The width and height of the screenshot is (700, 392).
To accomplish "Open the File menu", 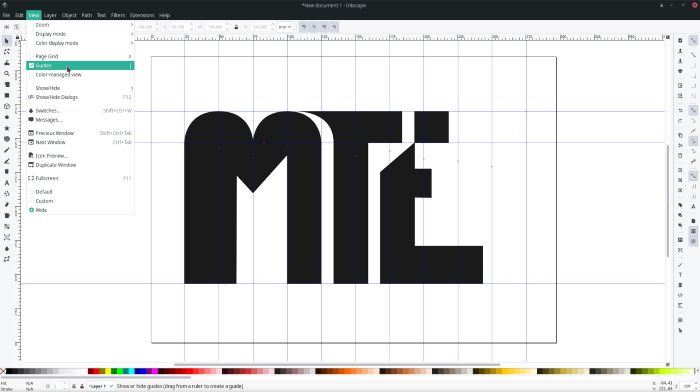I will tap(6, 15).
